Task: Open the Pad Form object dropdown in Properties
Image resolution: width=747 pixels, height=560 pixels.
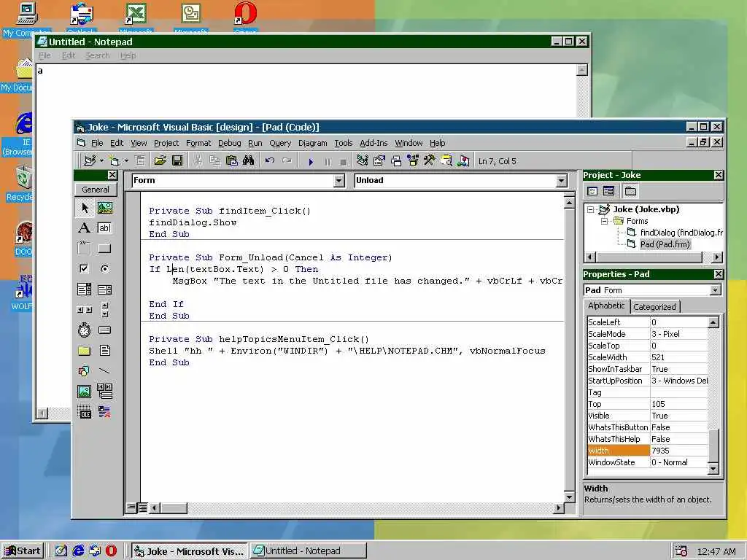Action: (x=715, y=290)
